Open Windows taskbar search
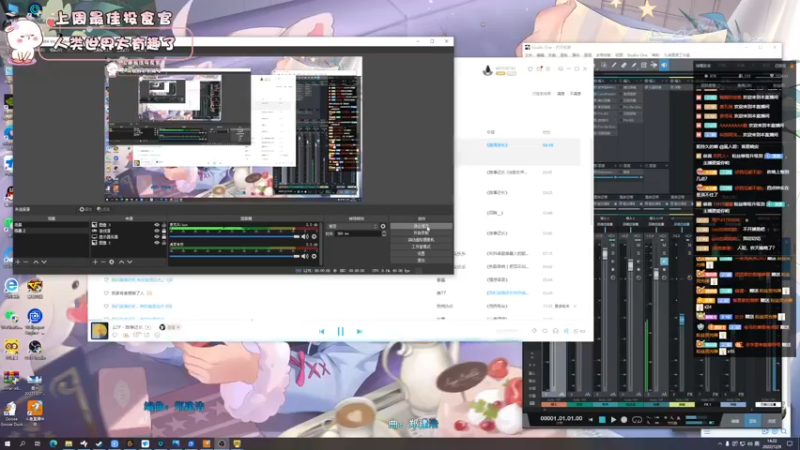The height and width of the screenshot is (450, 800). pos(22,444)
